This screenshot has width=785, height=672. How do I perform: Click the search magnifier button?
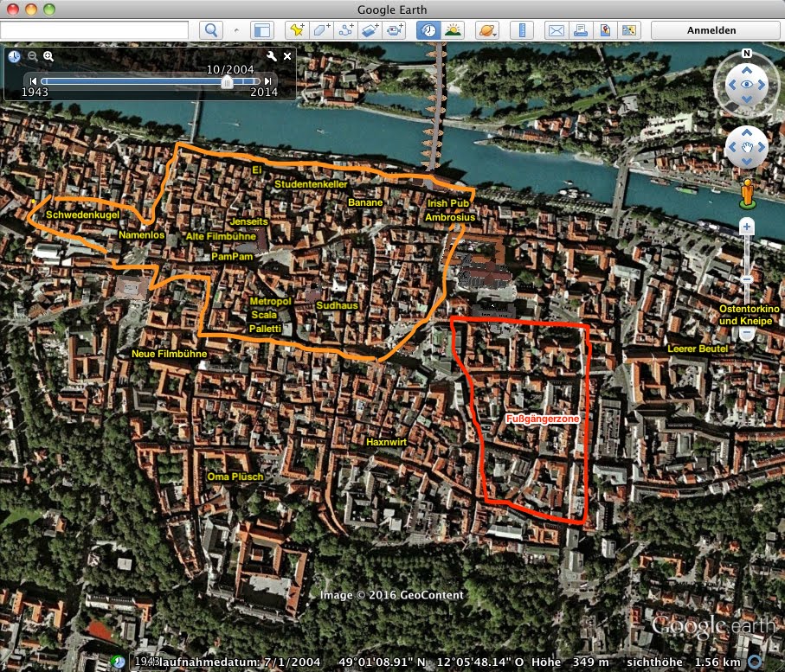[211, 30]
